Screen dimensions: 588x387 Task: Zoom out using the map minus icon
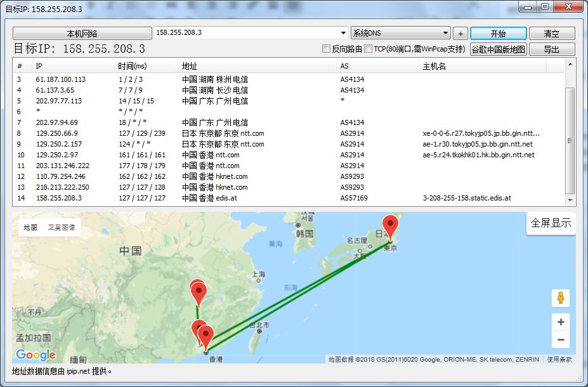[561, 339]
